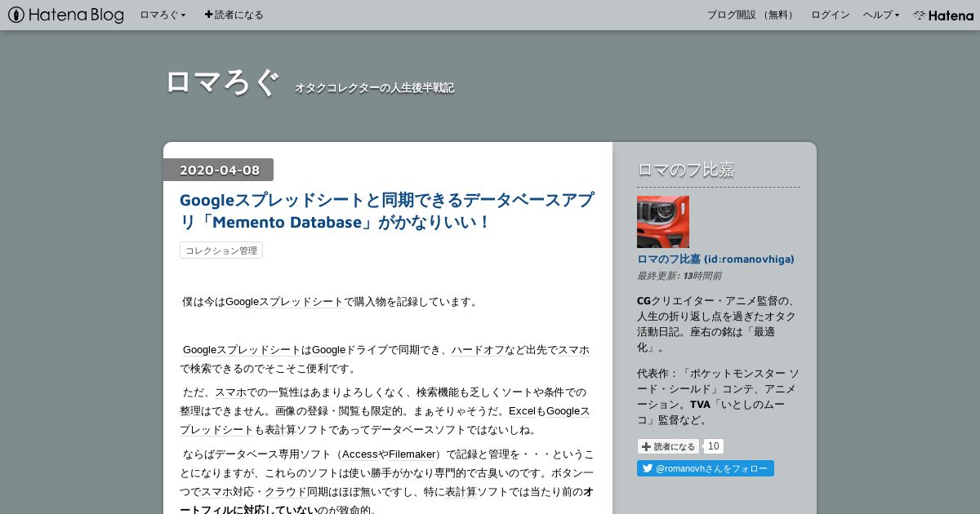Expand the ロマろぐ dropdown in the top bar
Viewport: 980px width, 514px height.
pos(163,15)
